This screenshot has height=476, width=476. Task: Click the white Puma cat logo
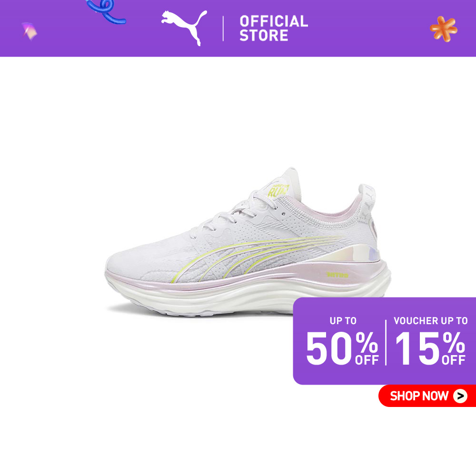coord(184,27)
